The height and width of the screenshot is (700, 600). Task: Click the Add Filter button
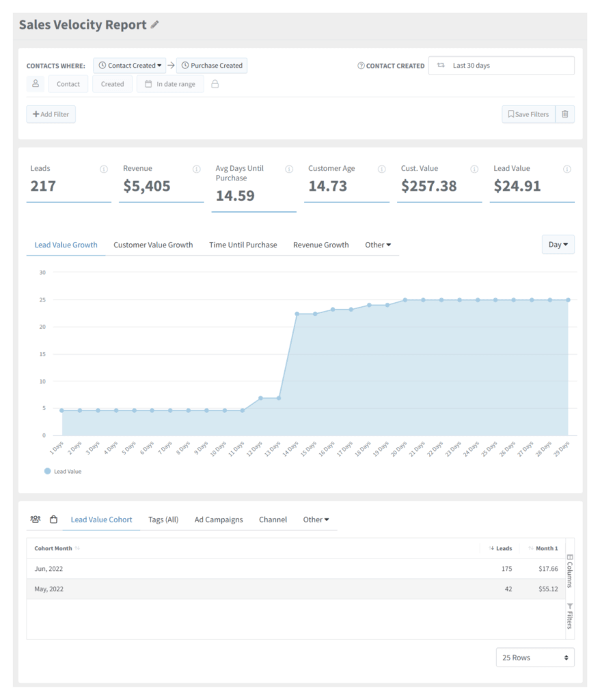click(x=51, y=114)
